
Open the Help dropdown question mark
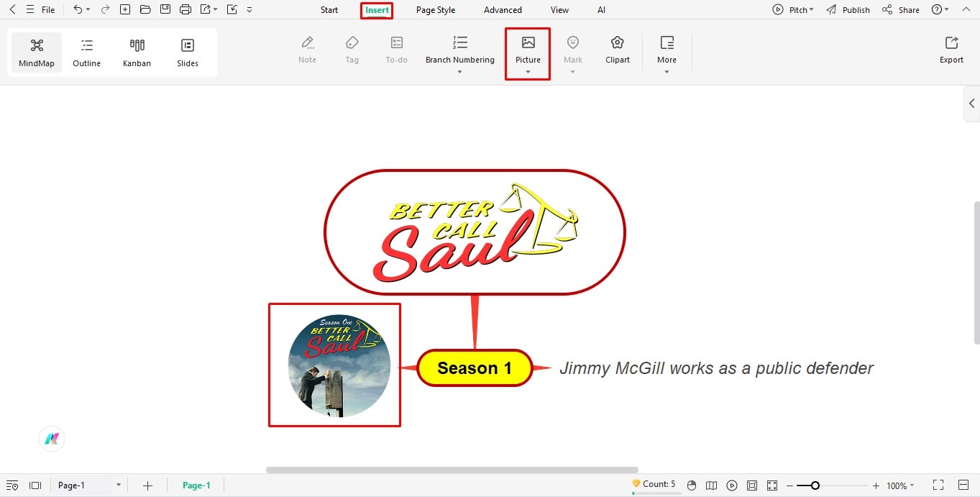[940, 10]
